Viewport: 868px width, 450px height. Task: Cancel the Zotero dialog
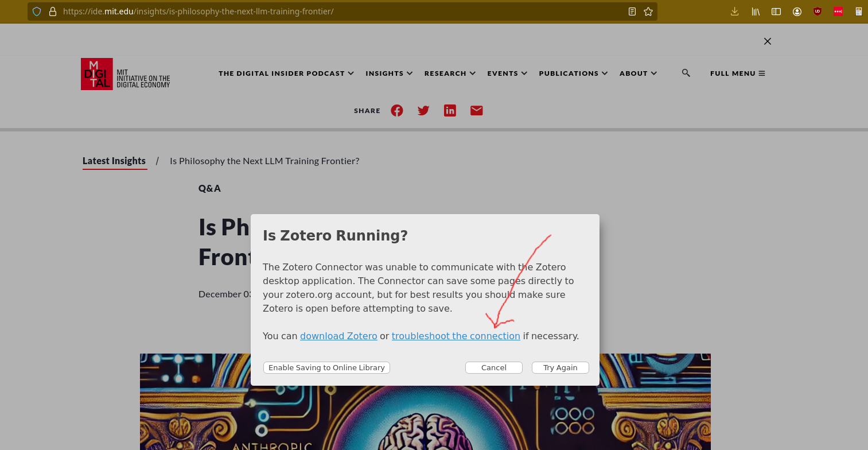(494, 367)
